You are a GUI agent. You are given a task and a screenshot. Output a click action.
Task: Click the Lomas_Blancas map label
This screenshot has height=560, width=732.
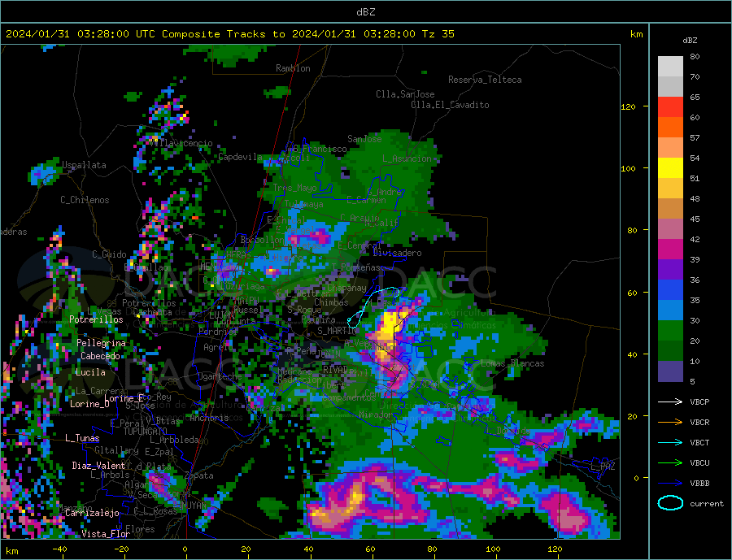pos(512,363)
